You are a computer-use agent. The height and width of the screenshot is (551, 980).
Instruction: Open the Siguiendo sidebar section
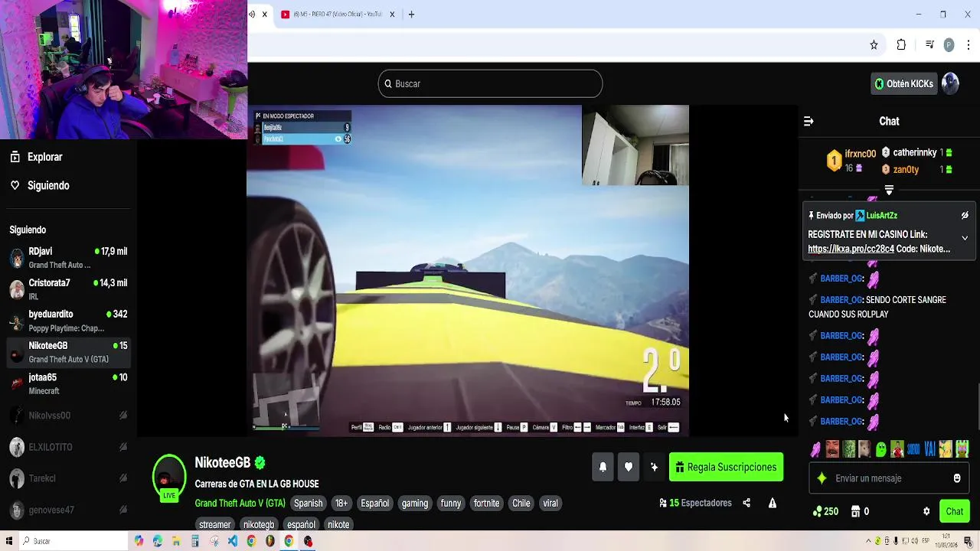(x=39, y=185)
